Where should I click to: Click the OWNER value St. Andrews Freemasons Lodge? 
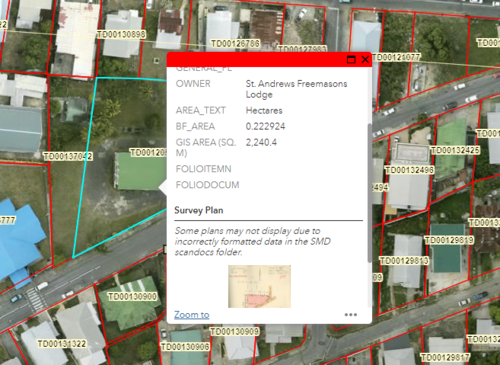(x=296, y=89)
